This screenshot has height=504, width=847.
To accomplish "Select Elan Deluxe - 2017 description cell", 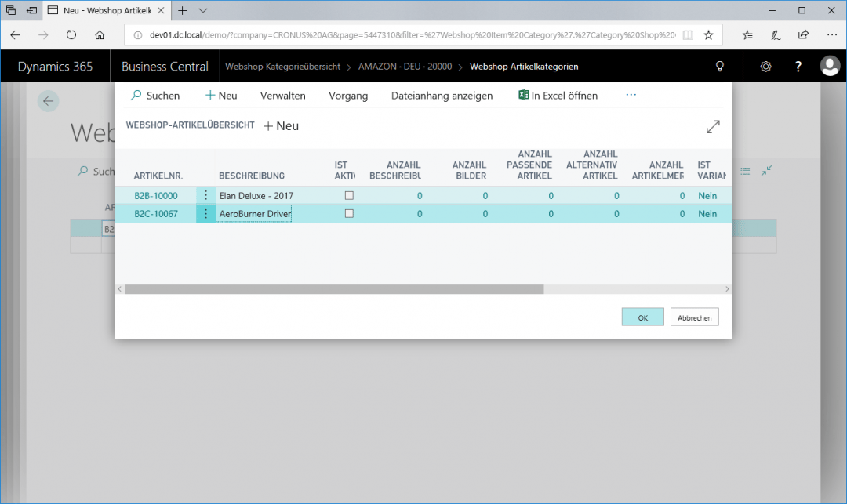I will pyautogui.click(x=256, y=196).
